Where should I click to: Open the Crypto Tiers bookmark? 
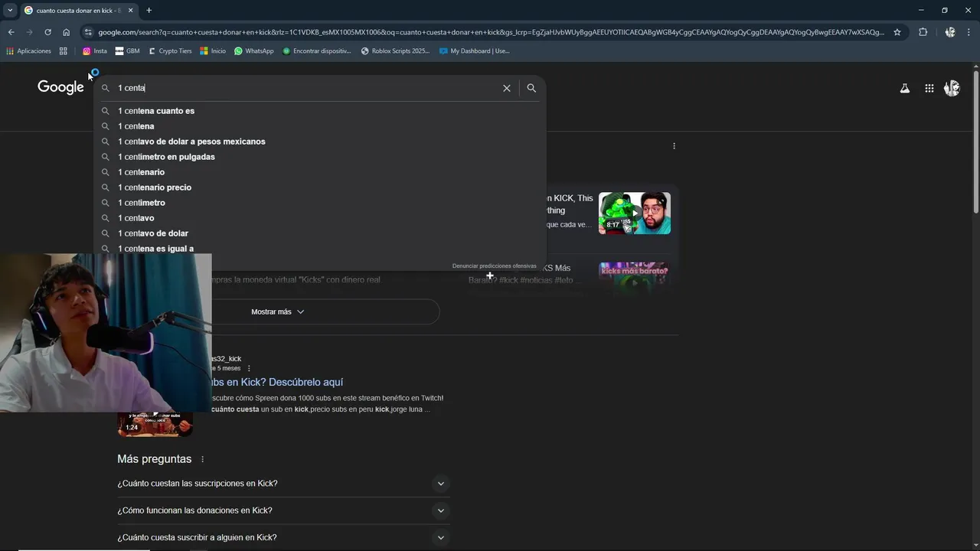(x=170, y=51)
